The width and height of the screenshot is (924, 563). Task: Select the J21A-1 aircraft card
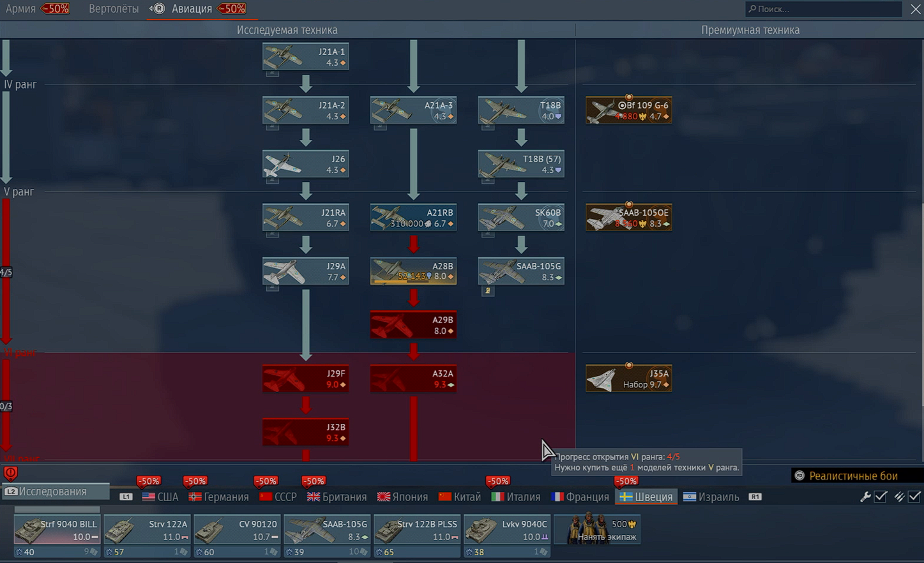point(305,57)
